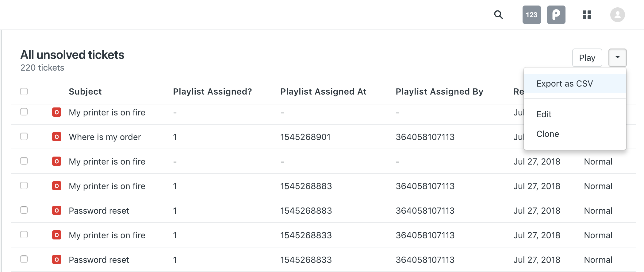
Task: Collapse the view options dropdown arrow
Action: [617, 57]
